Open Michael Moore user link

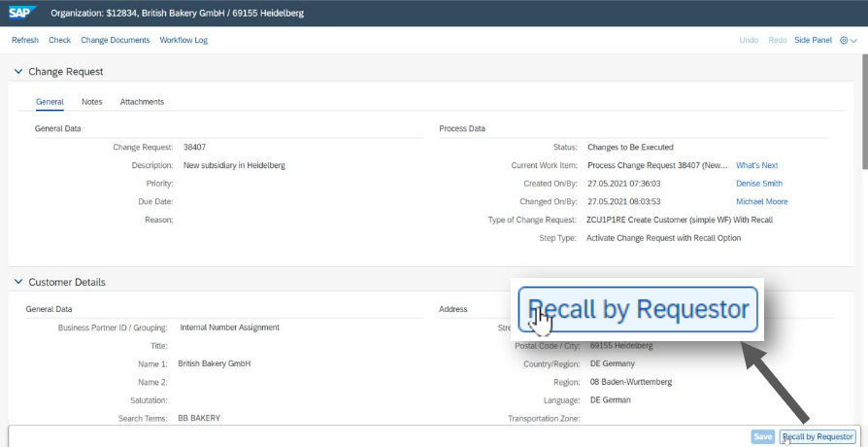[x=762, y=201]
